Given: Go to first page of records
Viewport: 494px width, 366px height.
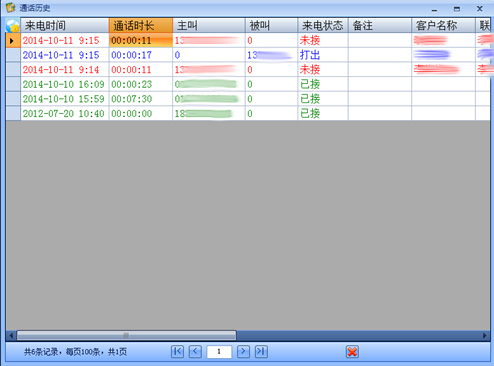Looking at the screenshot, I should tap(177, 351).
